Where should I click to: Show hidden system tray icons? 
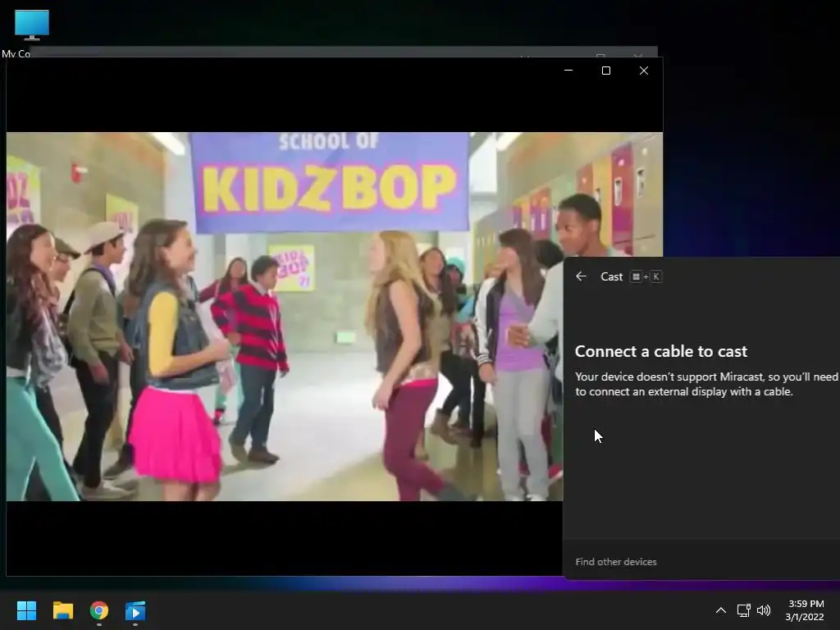[x=721, y=610]
